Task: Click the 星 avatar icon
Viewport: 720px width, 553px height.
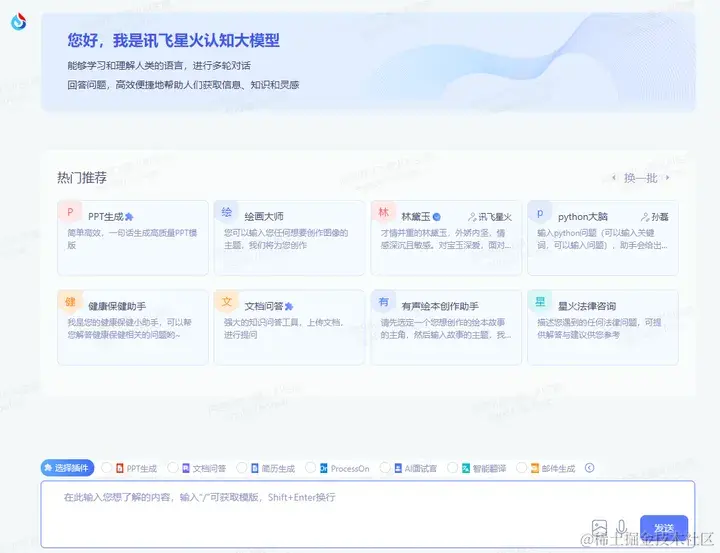Action: 540,302
